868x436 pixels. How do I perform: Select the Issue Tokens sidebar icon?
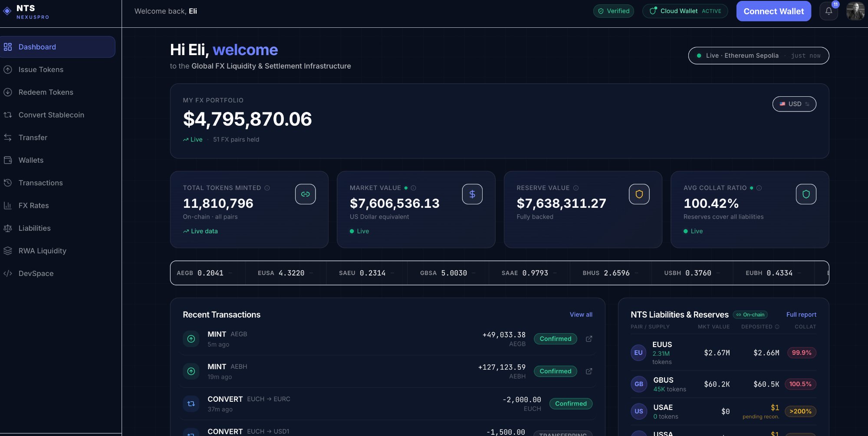[x=7, y=69]
